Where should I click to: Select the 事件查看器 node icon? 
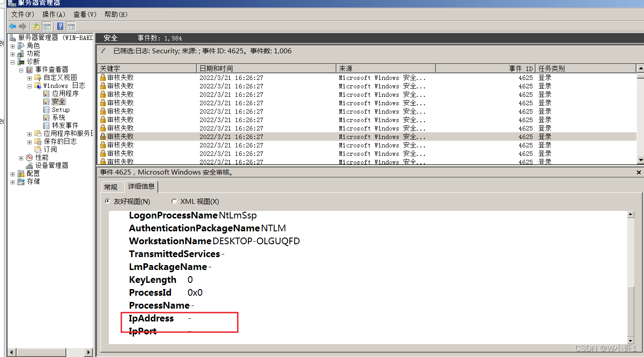click(30, 70)
